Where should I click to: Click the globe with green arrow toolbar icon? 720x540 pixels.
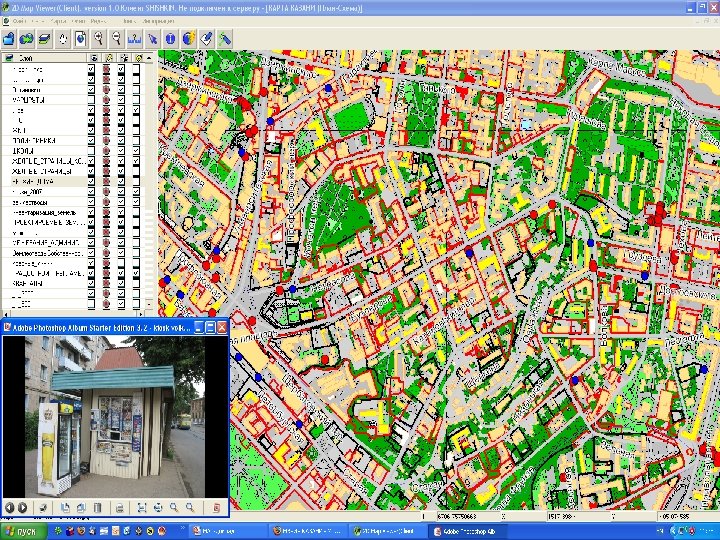tap(27, 39)
